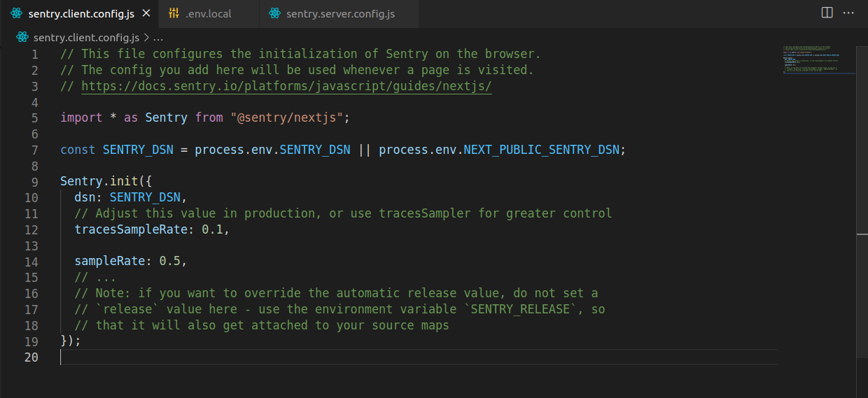Open the sentry.server.config.js tab

tap(339, 13)
